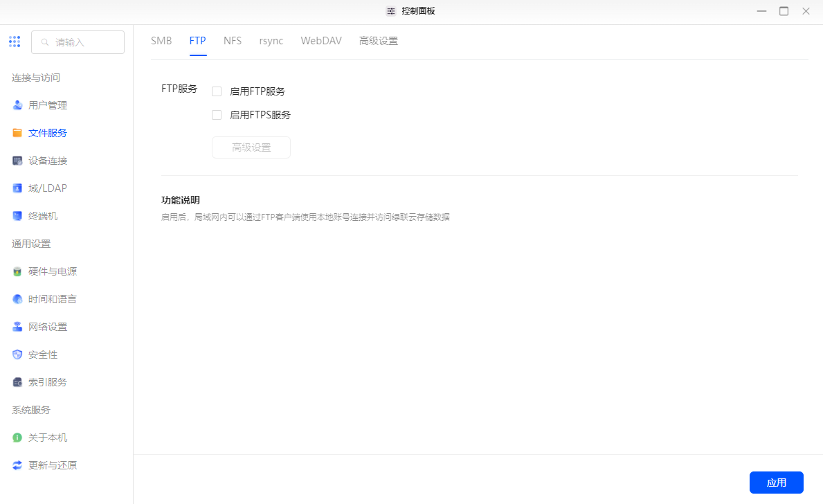The image size is (823, 504).
Task: Open 硬件与电源 settings
Action: pyautogui.click(x=53, y=271)
